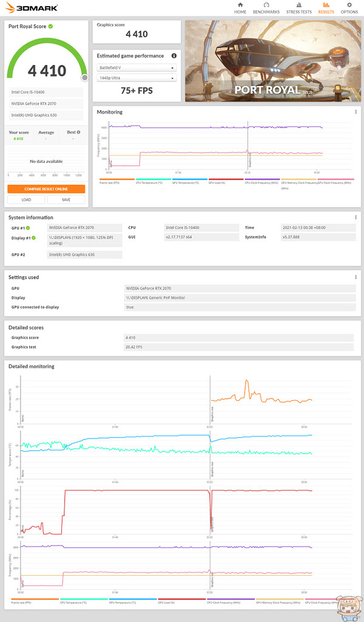The height and width of the screenshot is (622, 364).
Task: Click DISPLAY6 Generic PnP Monitor value
Action: coord(240,298)
